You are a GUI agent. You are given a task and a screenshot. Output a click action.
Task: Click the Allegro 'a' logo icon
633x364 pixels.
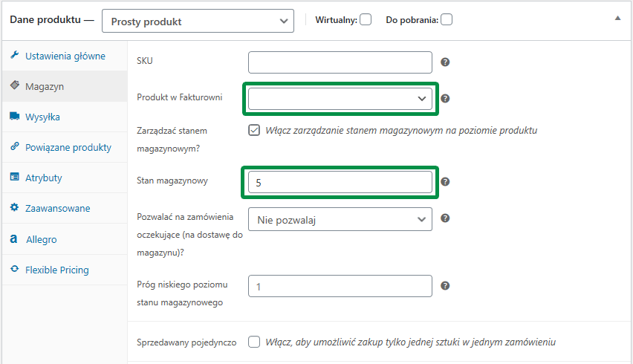pos(13,239)
